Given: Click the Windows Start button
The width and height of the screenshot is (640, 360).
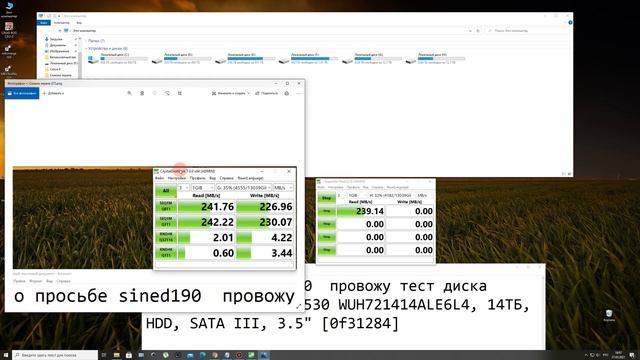Looking at the screenshot, I should tap(6, 355).
